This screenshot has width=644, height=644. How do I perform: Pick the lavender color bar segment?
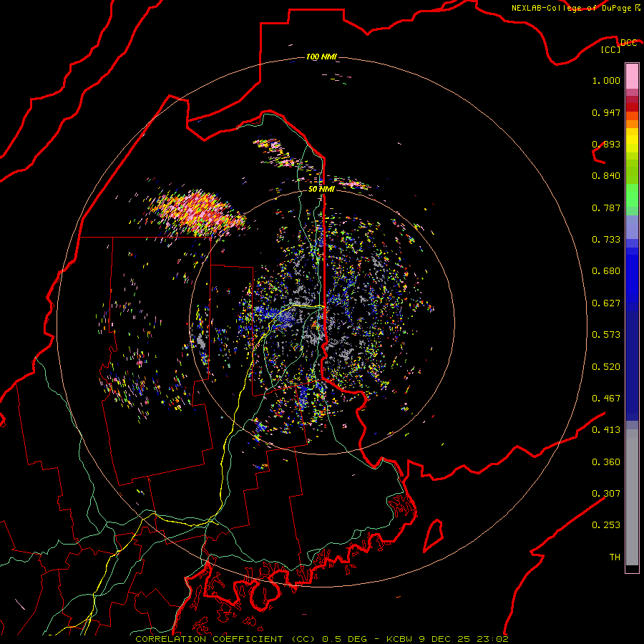click(632, 228)
